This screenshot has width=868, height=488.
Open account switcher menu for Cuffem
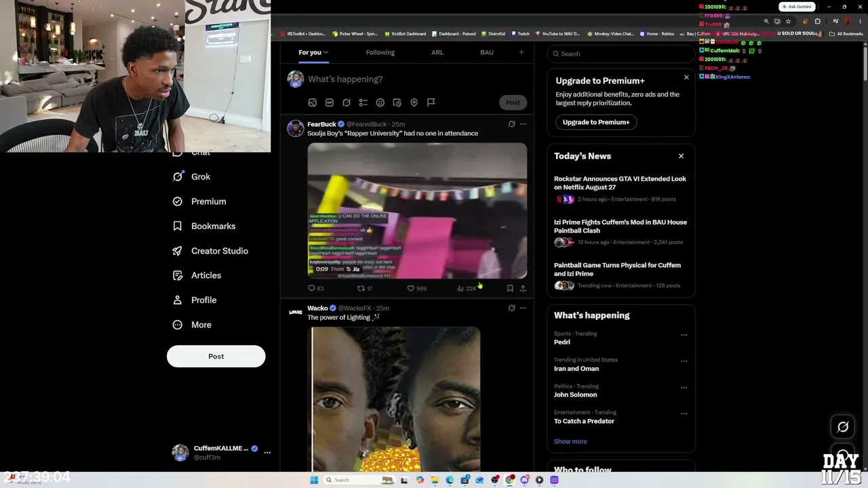point(267,452)
